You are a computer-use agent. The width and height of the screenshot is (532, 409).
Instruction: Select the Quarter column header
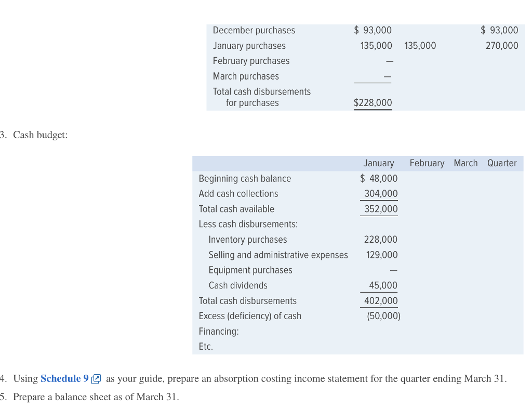[502, 163]
